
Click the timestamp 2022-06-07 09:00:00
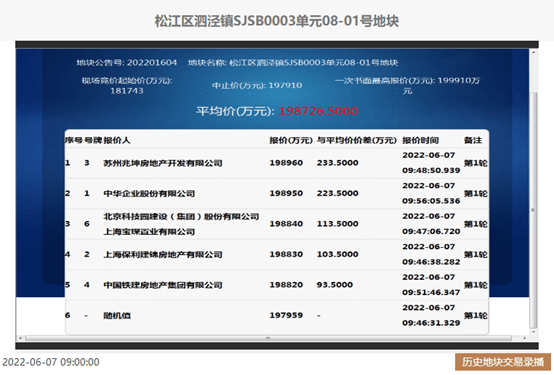click(51, 362)
